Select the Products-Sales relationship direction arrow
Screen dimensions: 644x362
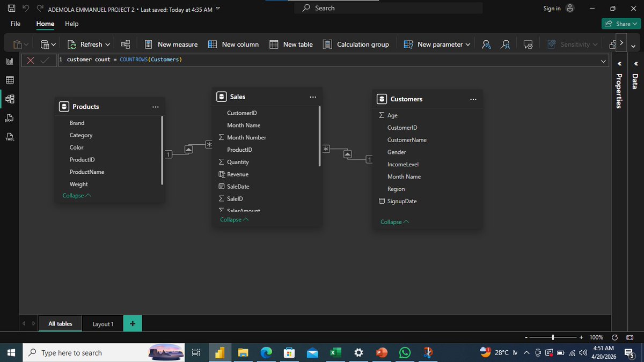click(x=188, y=150)
